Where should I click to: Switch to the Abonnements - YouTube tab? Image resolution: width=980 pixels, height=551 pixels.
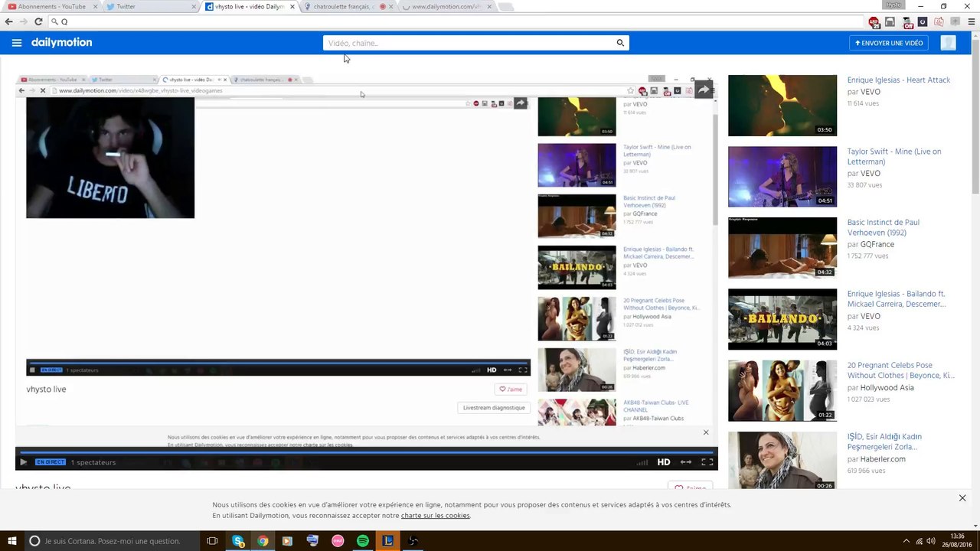[51, 7]
